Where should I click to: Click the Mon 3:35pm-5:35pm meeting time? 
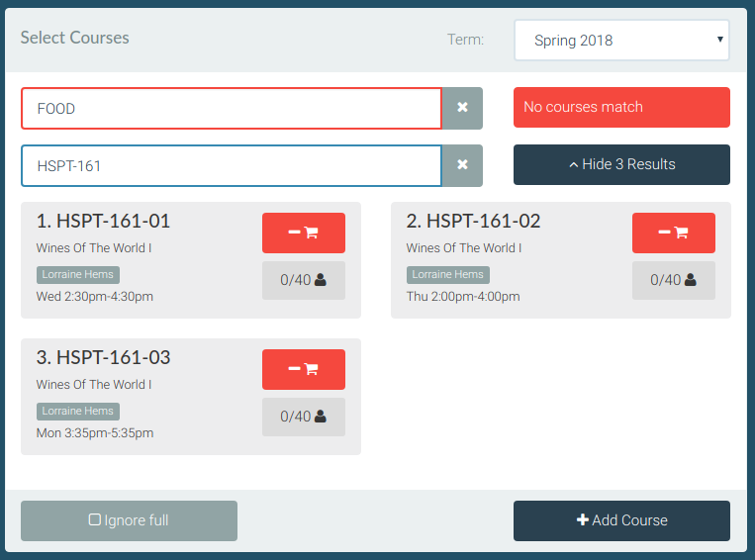(x=95, y=433)
